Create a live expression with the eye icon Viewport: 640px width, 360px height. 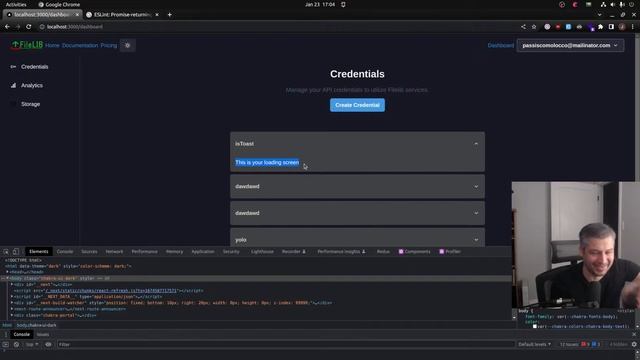tap(48, 344)
